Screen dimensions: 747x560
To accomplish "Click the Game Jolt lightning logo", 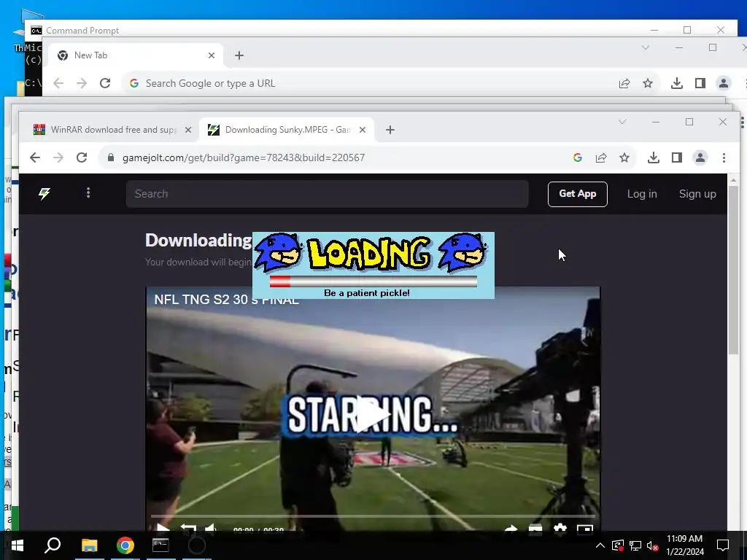I will pyautogui.click(x=44, y=193).
